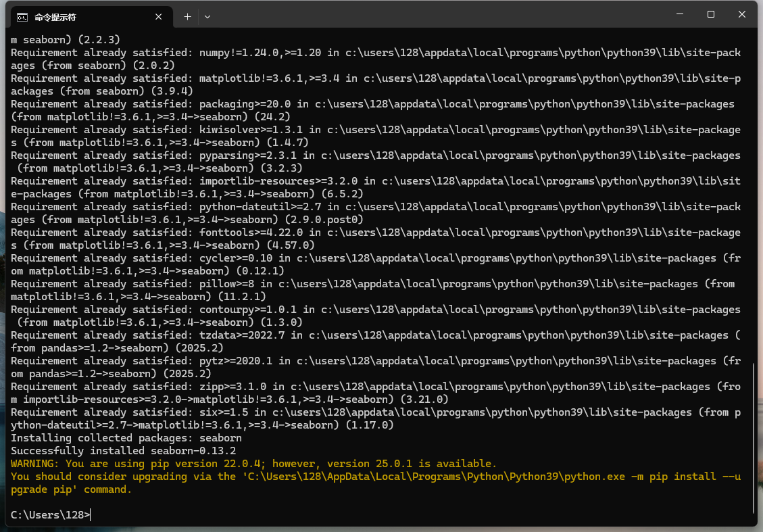Click the packaging>=20.0 requirement line
The height and width of the screenshot is (532, 763).
pos(373,104)
